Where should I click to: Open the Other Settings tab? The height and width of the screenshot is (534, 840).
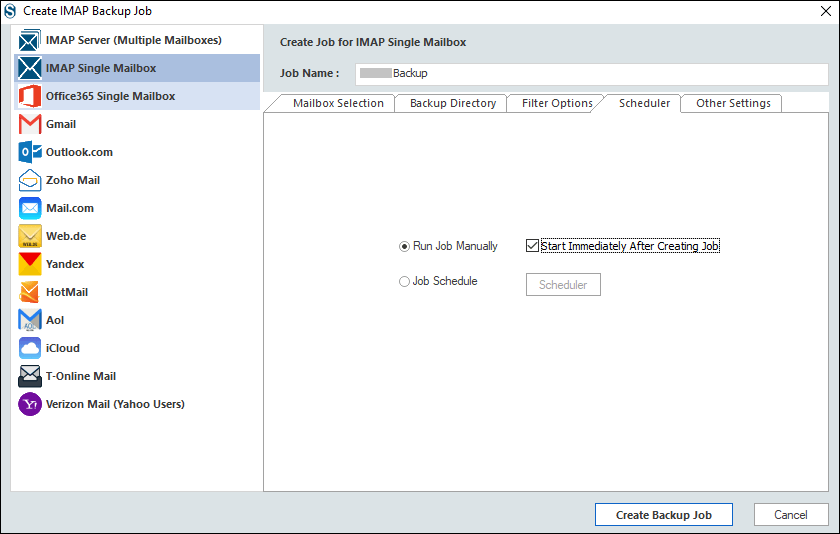(x=733, y=103)
